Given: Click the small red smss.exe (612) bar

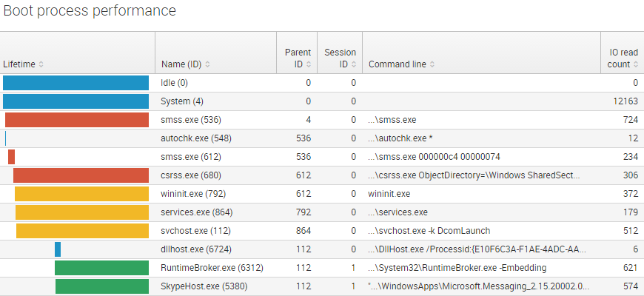Looking at the screenshot, I should (12, 157).
